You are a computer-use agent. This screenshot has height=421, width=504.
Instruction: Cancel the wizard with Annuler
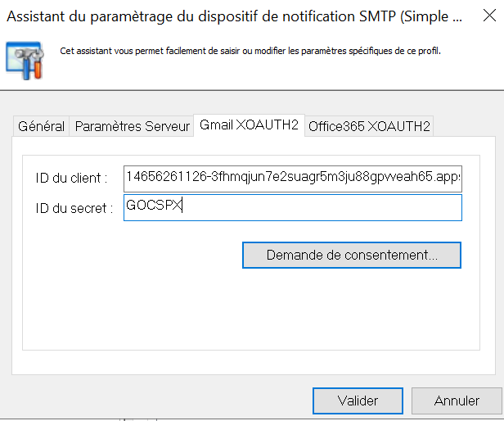pyautogui.click(x=457, y=401)
